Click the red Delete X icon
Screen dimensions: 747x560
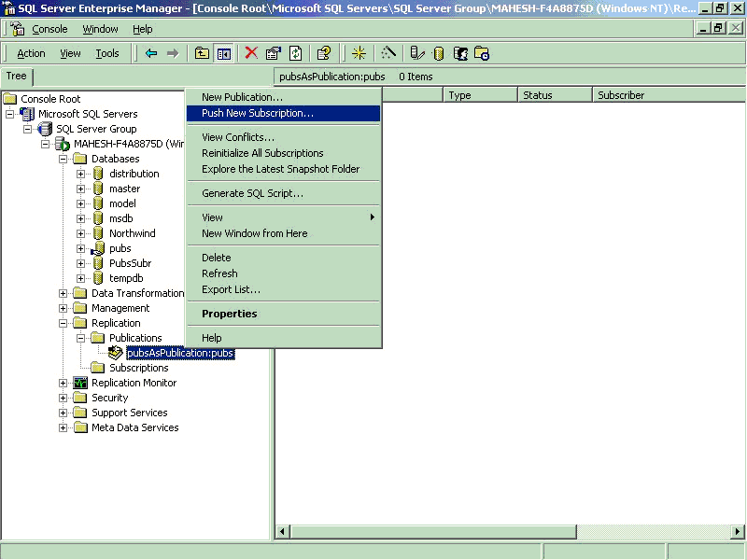coord(251,53)
